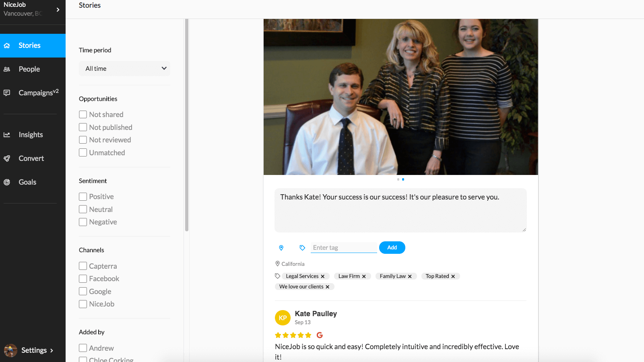Select the Google channel checkbox

click(83, 291)
